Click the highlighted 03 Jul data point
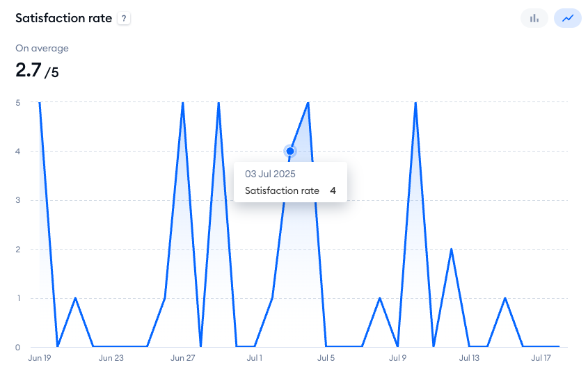This screenshot has width=588, height=383. click(x=290, y=151)
